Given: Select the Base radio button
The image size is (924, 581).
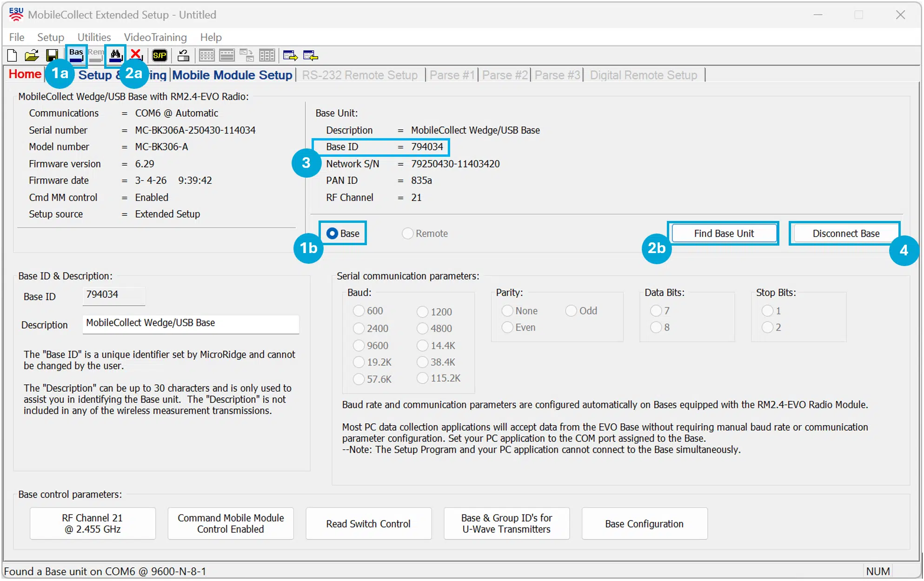Looking at the screenshot, I should coord(343,234).
